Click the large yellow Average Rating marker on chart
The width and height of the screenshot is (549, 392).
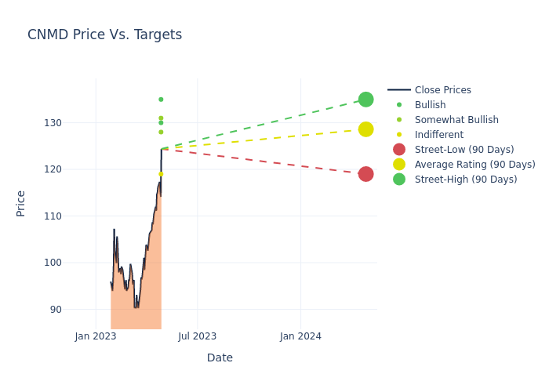[365, 129]
